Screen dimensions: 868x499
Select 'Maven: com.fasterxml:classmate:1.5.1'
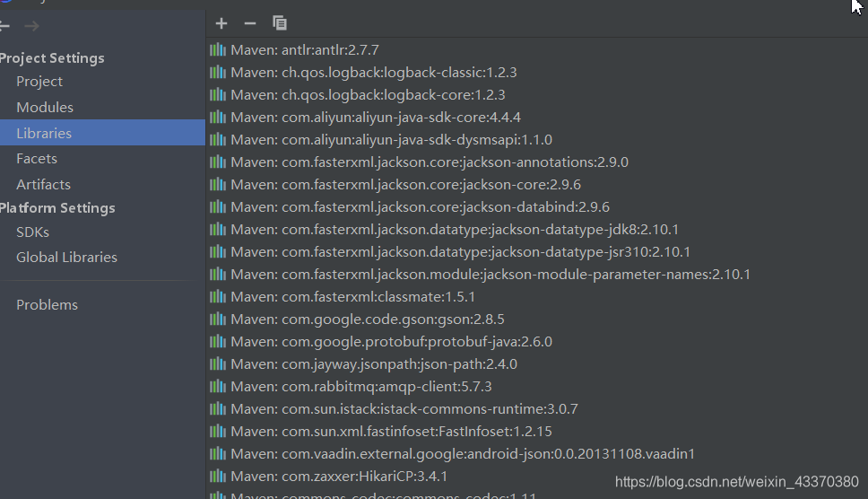click(353, 296)
